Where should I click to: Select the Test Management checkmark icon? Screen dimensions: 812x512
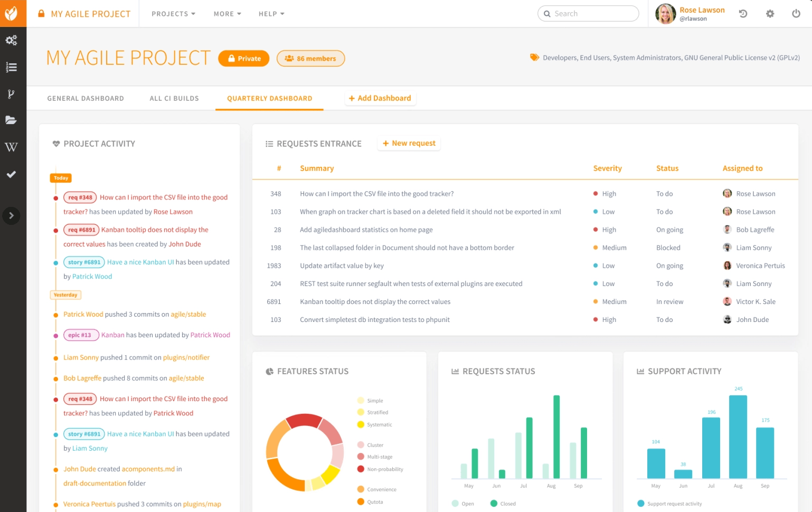[x=11, y=174]
